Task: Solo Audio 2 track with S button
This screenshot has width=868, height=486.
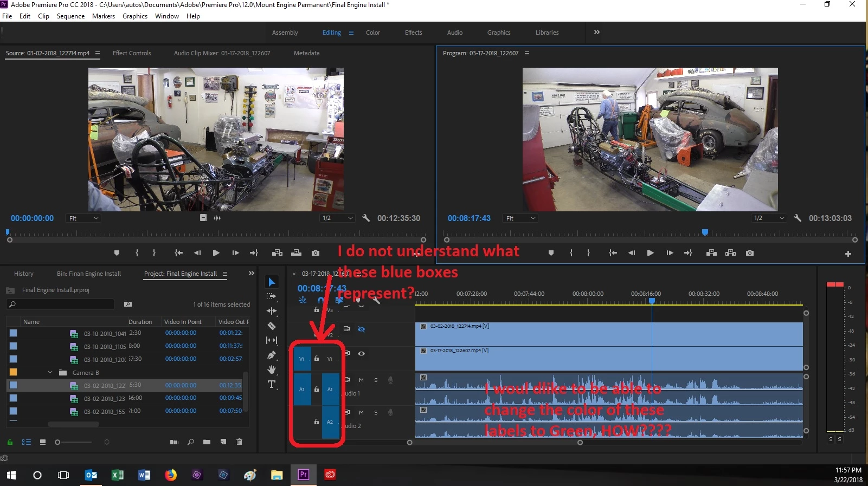Action: tap(376, 412)
